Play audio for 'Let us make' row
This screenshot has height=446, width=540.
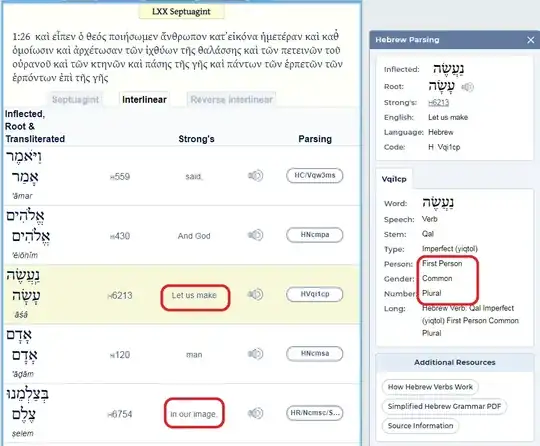(256, 295)
